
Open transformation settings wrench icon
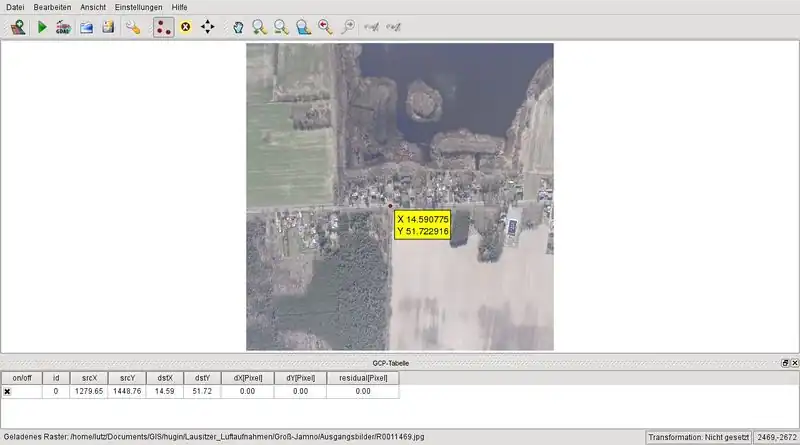(133, 27)
